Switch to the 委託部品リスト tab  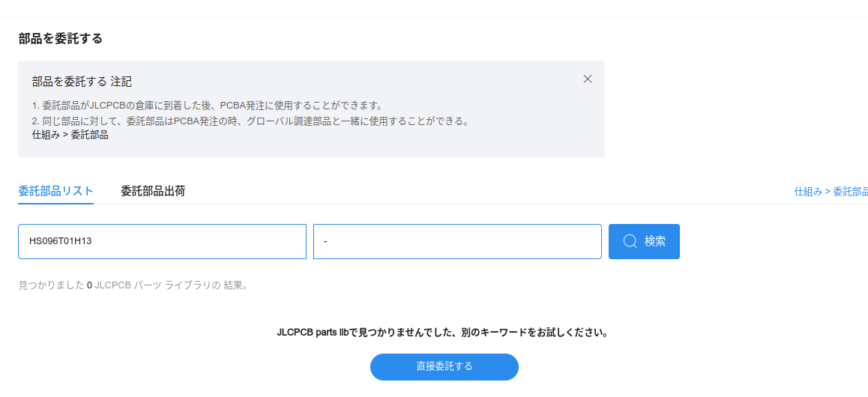tap(55, 191)
